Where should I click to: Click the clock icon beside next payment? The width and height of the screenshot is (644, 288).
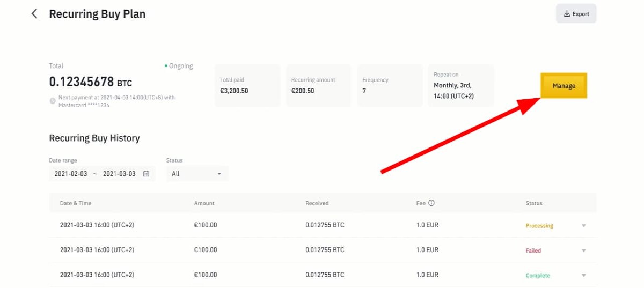[53, 101]
